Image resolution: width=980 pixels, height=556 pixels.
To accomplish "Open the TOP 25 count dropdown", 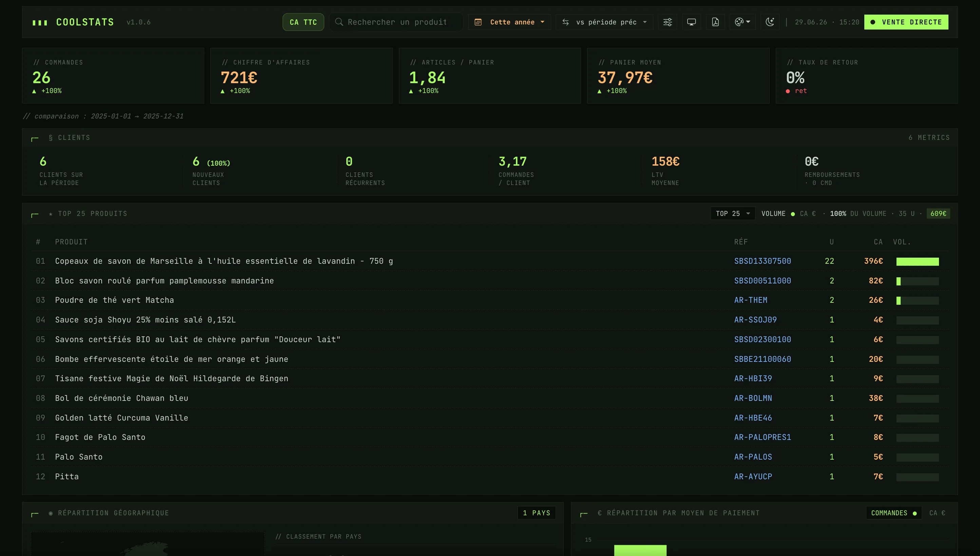I will tap(733, 214).
